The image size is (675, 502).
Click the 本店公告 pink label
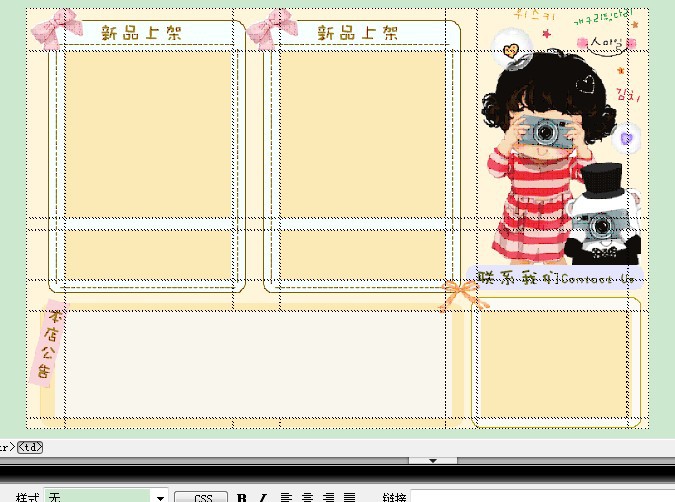click(x=49, y=343)
